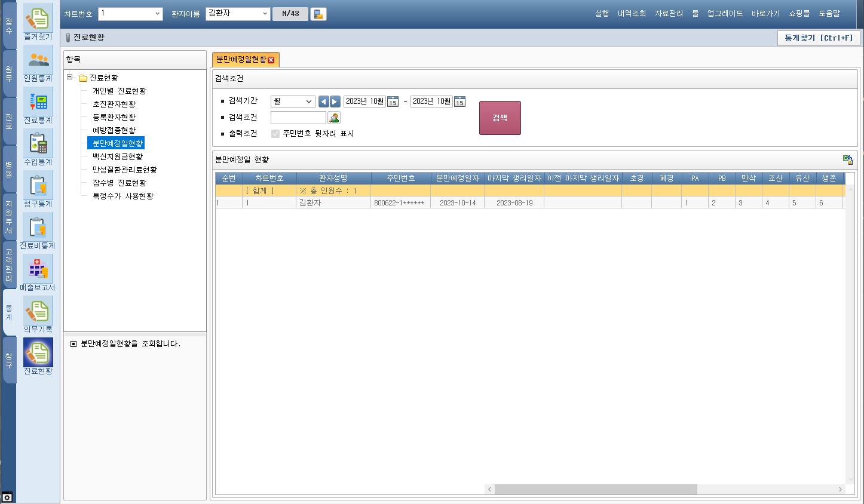Toggle 주민번호 뒷자리 표시 checkbox

coord(275,134)
